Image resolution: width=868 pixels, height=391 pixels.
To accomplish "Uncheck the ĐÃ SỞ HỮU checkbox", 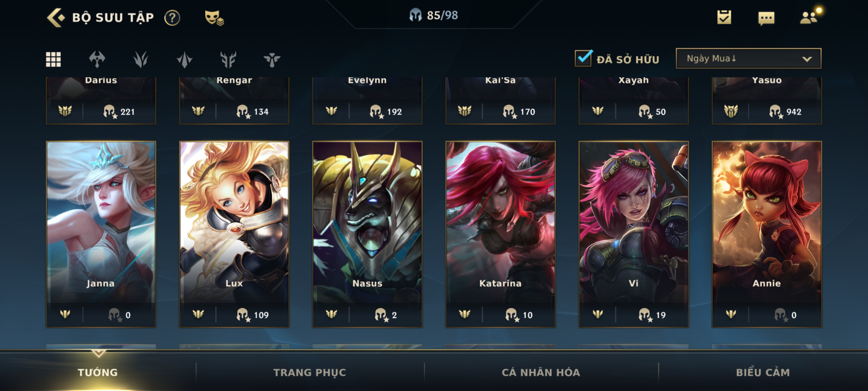I will click(584, 58).
